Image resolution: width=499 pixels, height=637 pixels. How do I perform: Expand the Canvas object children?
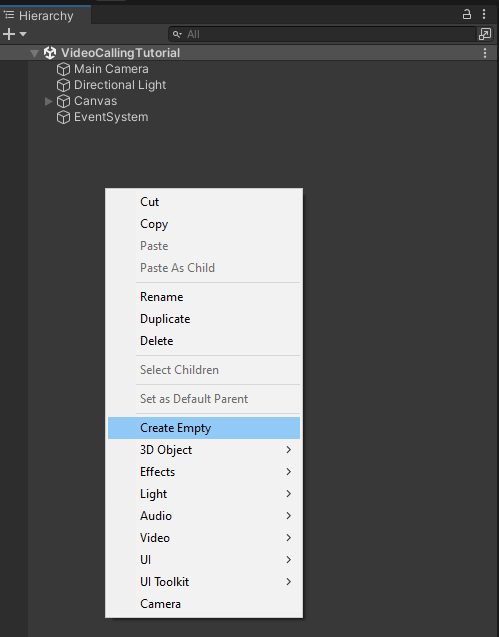tap(49, 101)
